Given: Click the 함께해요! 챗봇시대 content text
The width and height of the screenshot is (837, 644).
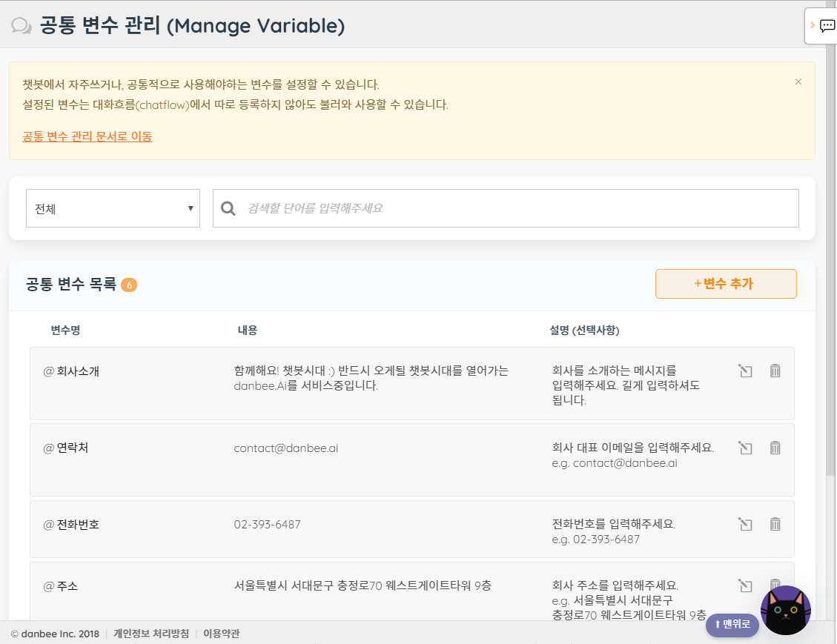Looking at the screenshot, I should (371, 378).
